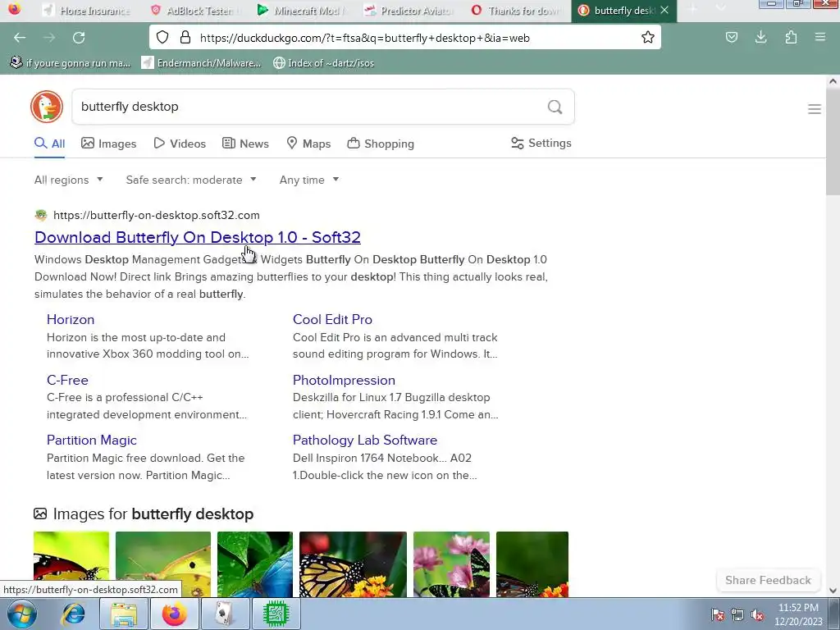The width and height of the screenshot is (840, 630).
Task: Open the Index of ~dartz/isos bookmark
Action: point(323,63)
